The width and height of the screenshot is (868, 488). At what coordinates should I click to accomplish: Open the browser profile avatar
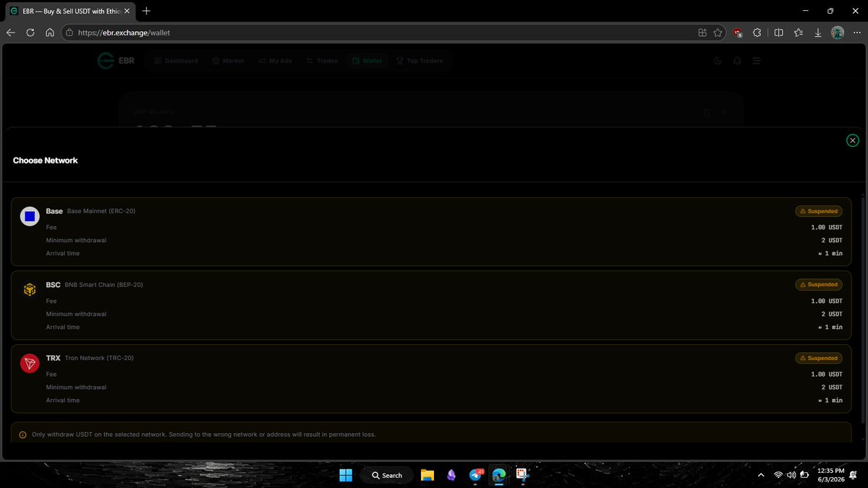point(838,33)
